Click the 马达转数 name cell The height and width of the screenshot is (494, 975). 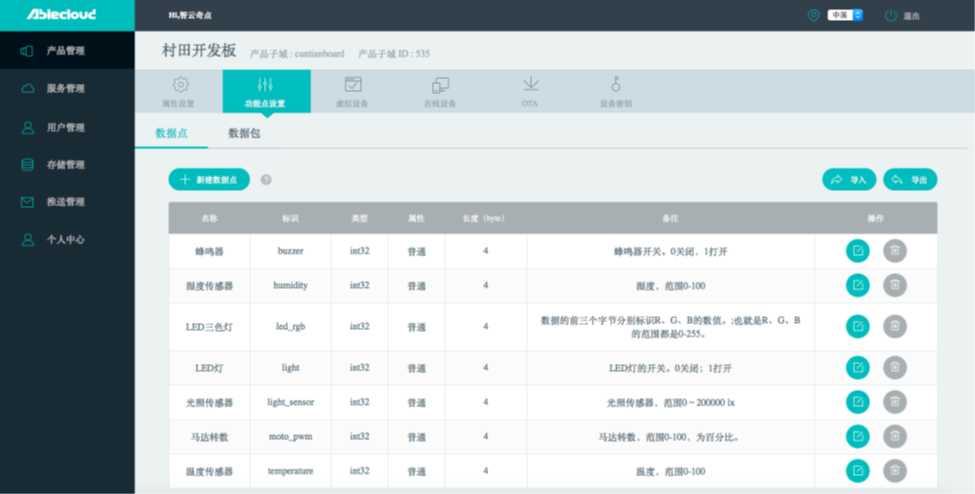pos(209,437)
